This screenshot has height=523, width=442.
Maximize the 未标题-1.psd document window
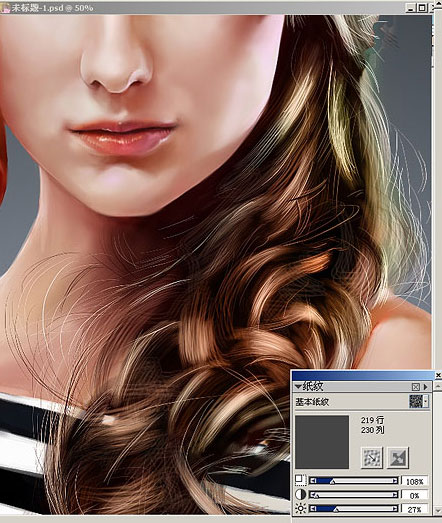click(422, 7)
